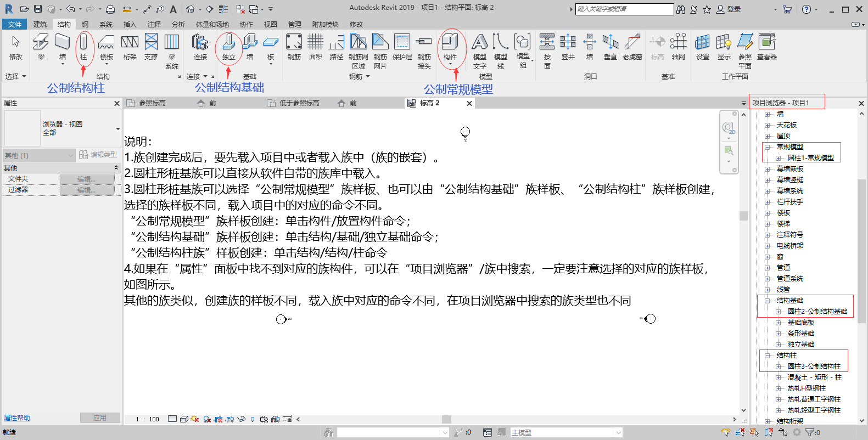Screen dimensions: 868x440
Task: Open the 选择 panel dropdown
Action: (x=16, y=76)
